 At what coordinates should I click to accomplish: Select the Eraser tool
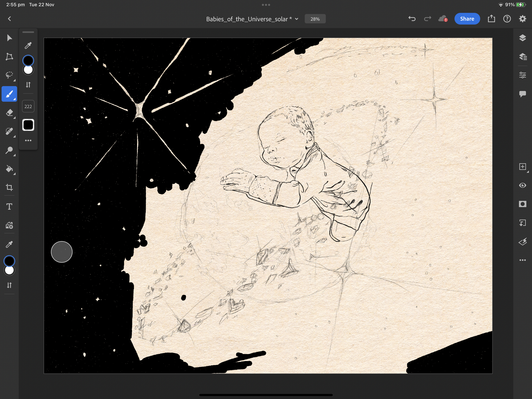pyautogui.click(x=9, y=113)
